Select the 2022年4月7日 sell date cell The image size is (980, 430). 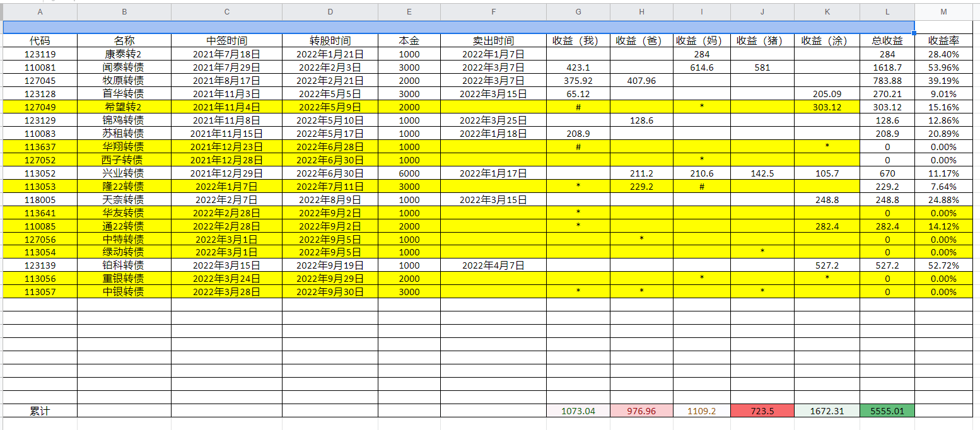tap(493, 265)
